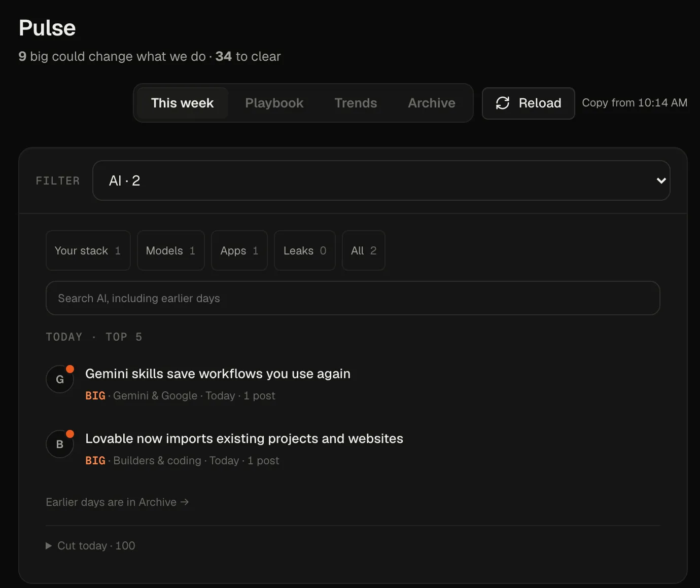Open the Trends tab
The height and width of the screenshot is (588, 700).
click(x=356, y=103)
